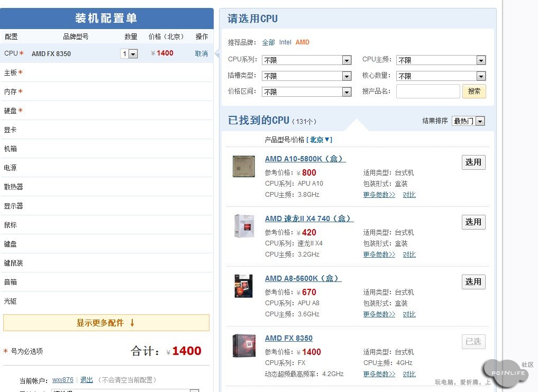The width and height of the screenshot is (538, 392).
Task: Open the AMD FX 8350 product link
Action: point(288,338)
